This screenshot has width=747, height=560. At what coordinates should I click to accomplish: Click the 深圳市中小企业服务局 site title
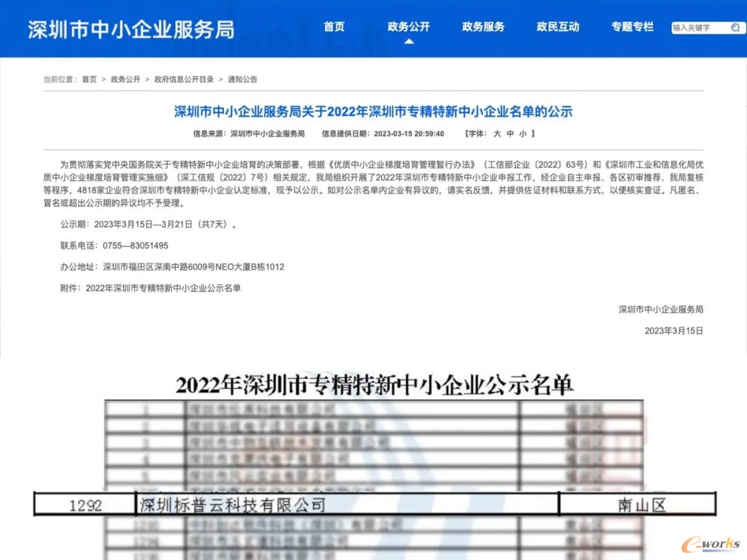[131, 30]
